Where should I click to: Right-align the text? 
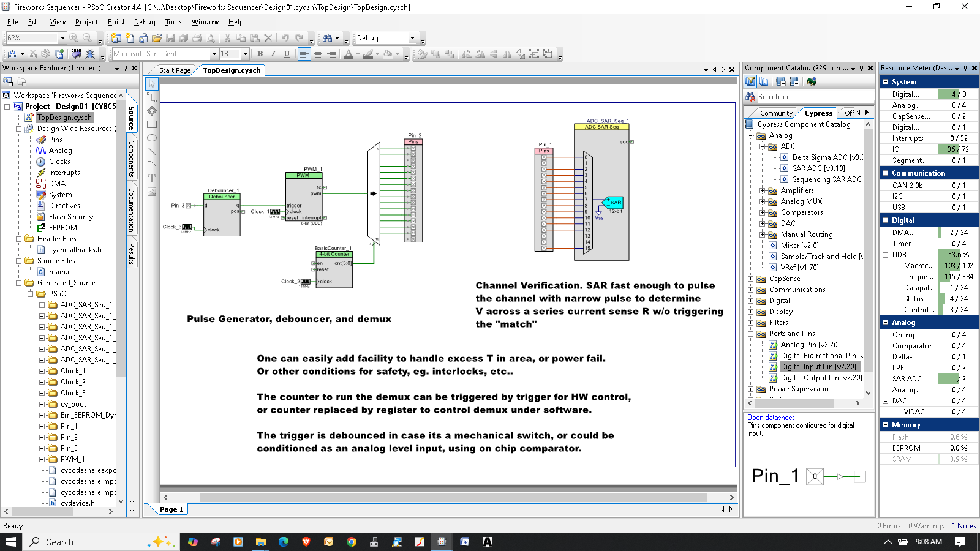(x=331, y=54)
